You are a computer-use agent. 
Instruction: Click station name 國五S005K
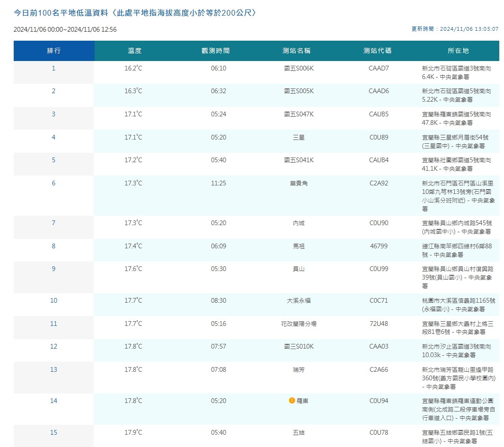pos(299,91)
